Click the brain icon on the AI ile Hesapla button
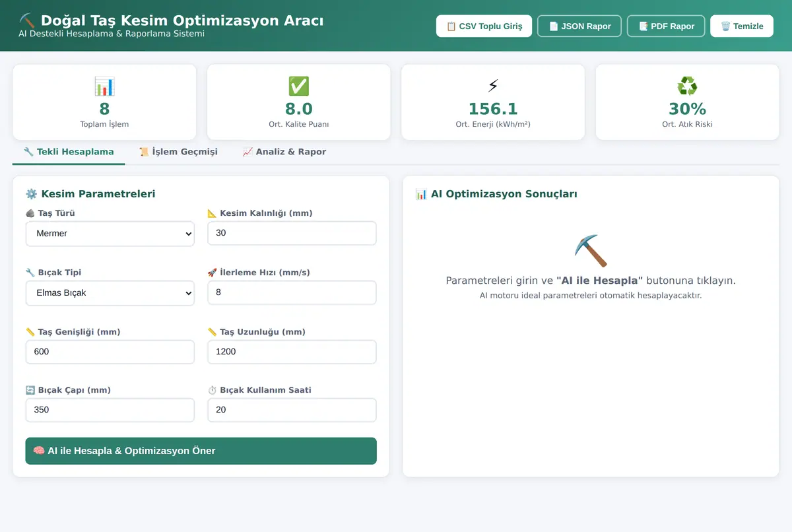792x532 pixels. [x=39, y=451]
